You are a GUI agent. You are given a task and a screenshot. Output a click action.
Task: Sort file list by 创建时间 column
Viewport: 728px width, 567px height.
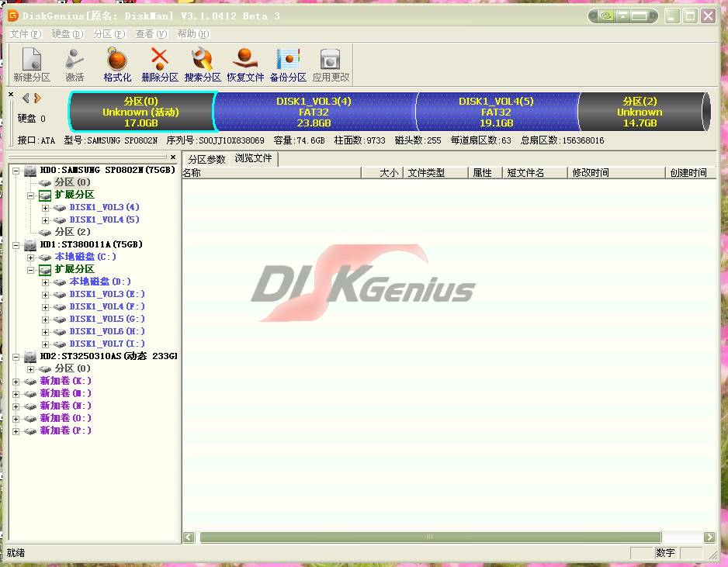point(691,173)
